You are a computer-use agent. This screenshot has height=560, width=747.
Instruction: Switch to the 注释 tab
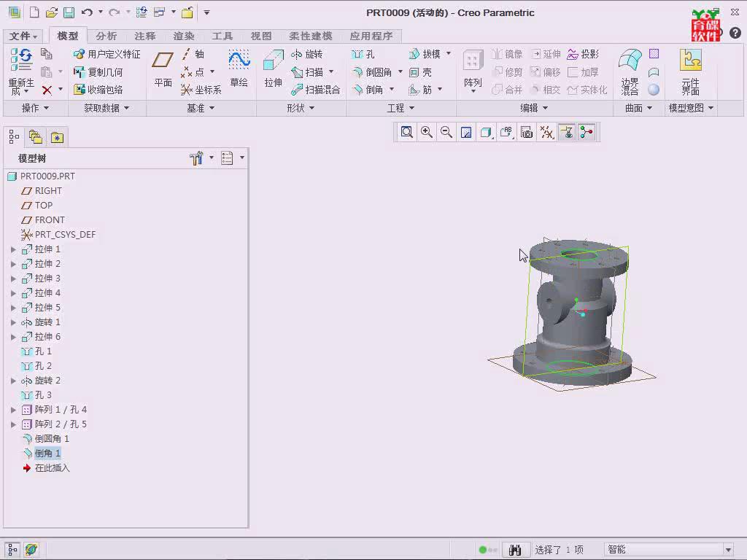[x=145, y=36]
